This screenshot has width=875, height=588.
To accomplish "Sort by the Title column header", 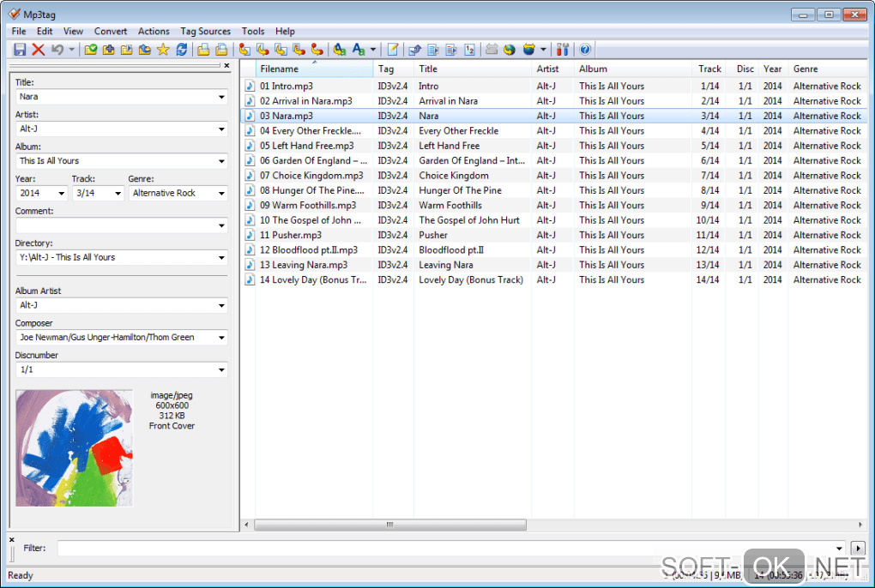I will 473,69.
